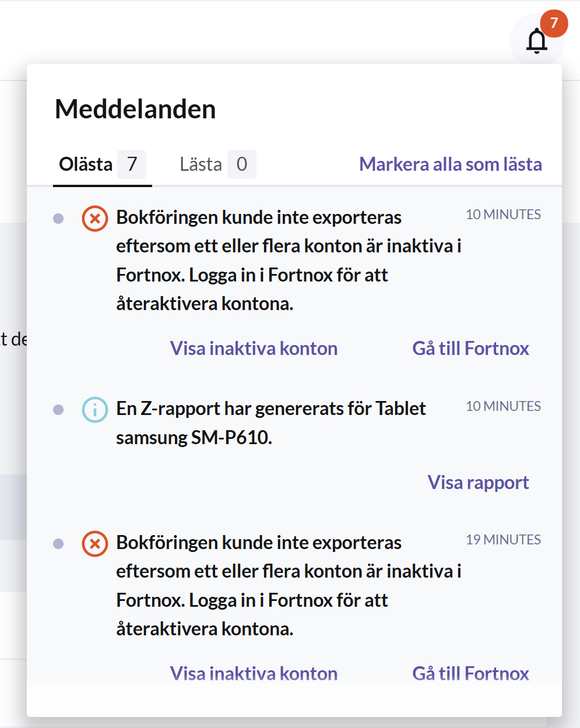Click the red badge showing 7 notifications

click(x=554, y=23)
